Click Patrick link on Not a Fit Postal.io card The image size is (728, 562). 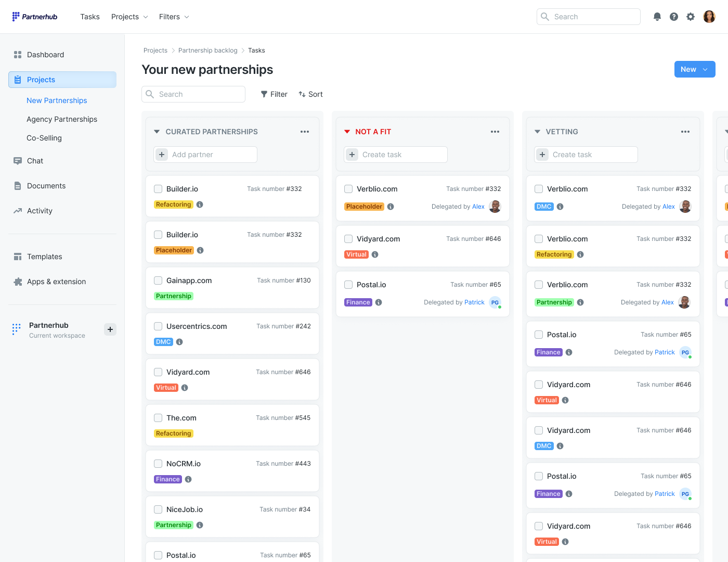coord(474,302)
